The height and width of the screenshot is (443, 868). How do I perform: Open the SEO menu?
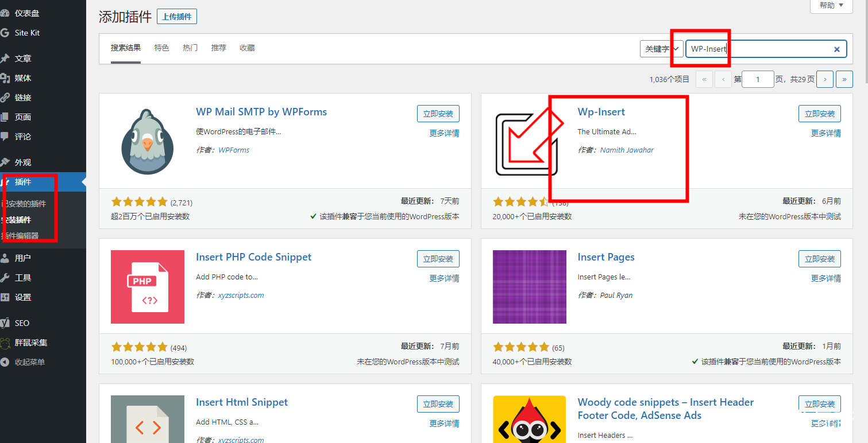pos(43,323)
